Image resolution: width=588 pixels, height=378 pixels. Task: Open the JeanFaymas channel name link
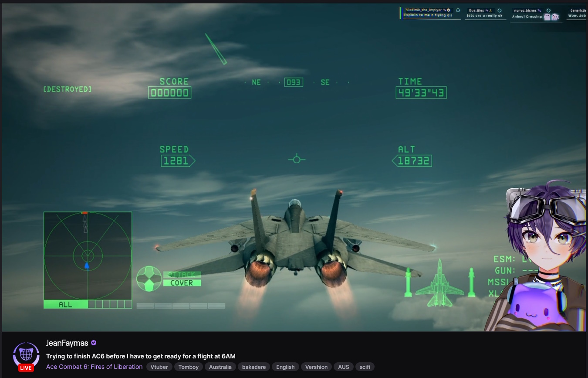[67, 343]
